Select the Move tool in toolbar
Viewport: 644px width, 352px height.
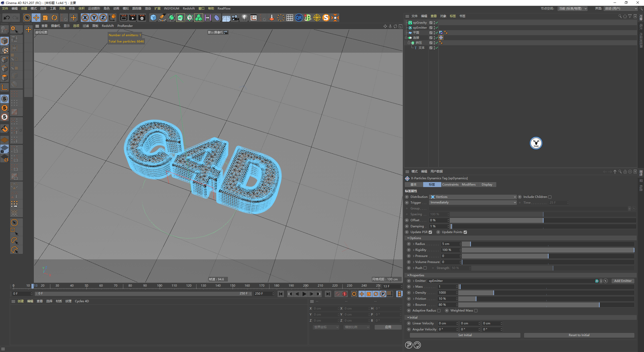[x=36, y=18]
